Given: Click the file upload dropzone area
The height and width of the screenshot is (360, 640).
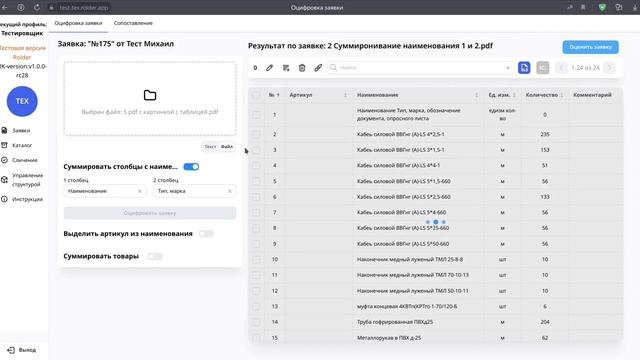Looking at the screenshot, I should 150,99.
